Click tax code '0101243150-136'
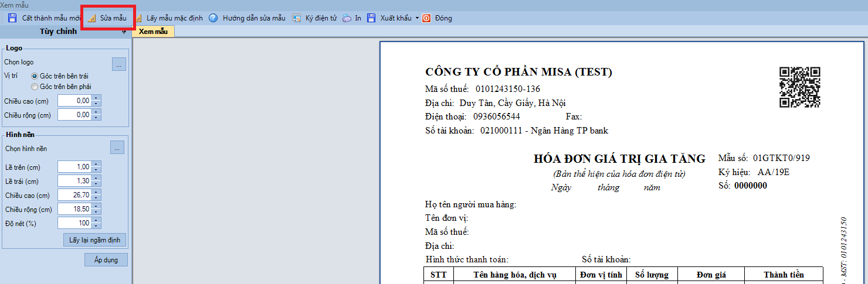The width and height of the screenshot is (868, 284). point(508,89)
